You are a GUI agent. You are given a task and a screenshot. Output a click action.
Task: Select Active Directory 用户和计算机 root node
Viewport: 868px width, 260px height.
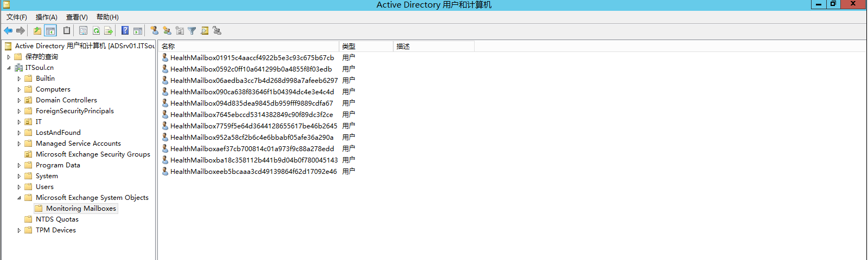pyautogui.click(x=85, y=46)
